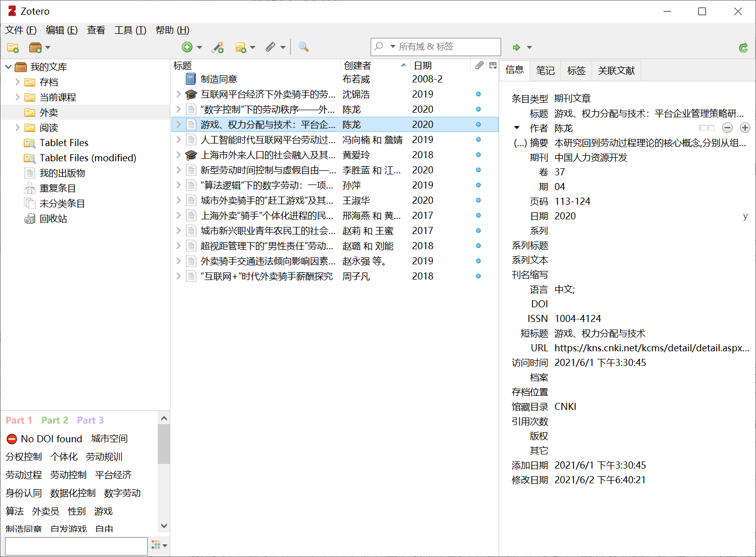Filter by the 城市空间 tag

pos(109,439)
